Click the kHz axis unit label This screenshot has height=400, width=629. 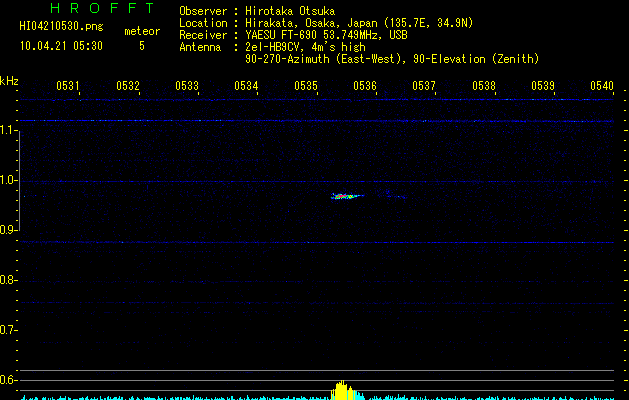[9, 81]
